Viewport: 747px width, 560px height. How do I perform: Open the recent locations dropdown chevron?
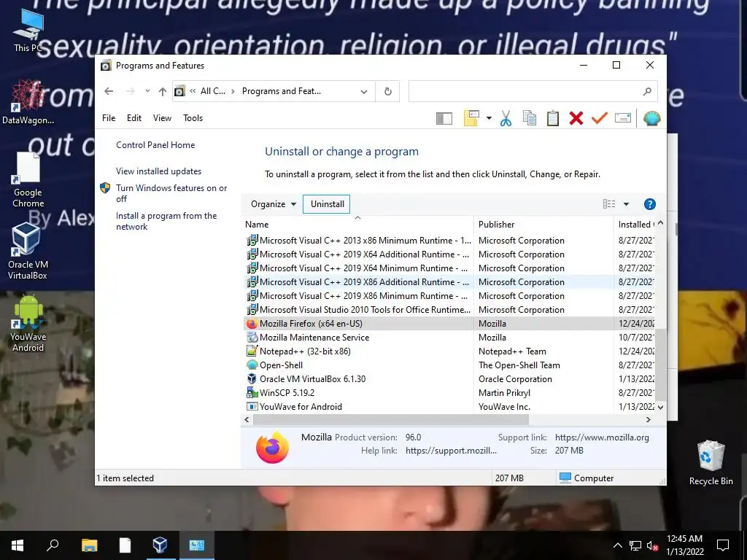tap(147, 91)
